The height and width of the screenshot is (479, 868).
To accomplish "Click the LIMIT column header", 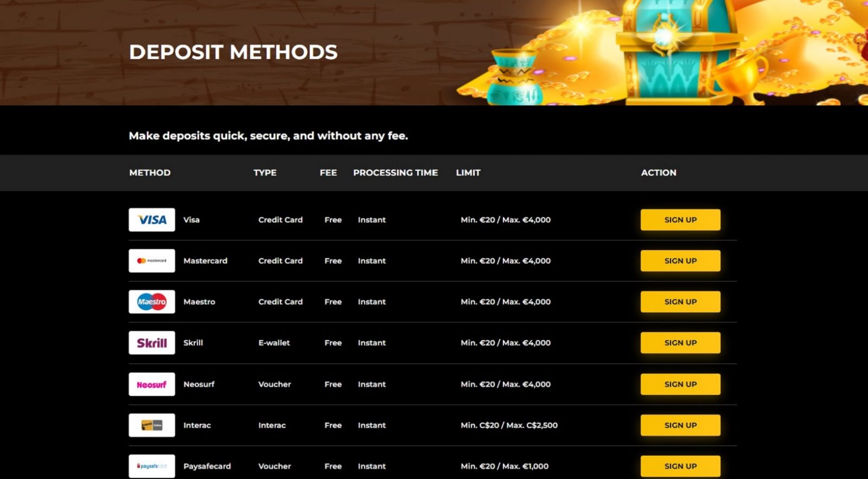I will click(x=468, y=173).
